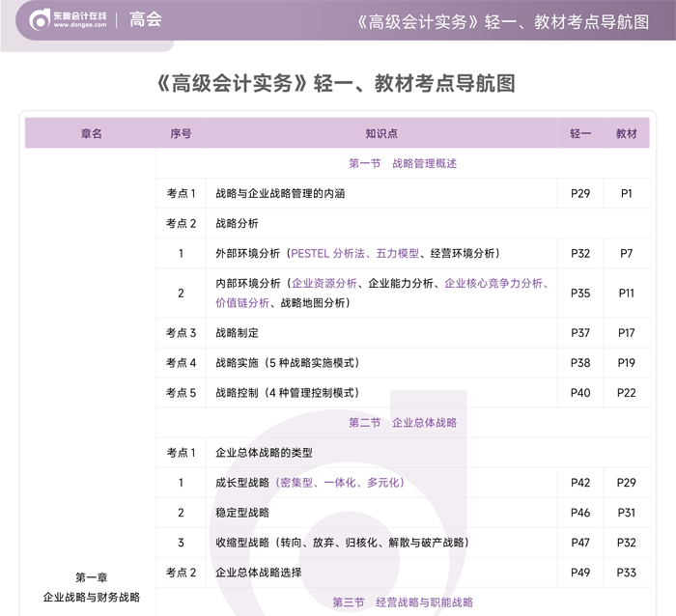
Task: Click the P35 cell
Action: tap(580, 294)
